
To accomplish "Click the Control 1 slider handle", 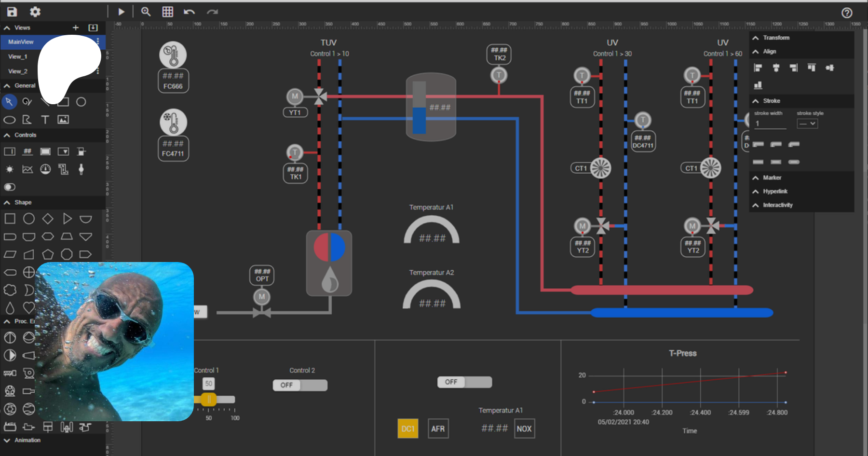I will point(209,400).
